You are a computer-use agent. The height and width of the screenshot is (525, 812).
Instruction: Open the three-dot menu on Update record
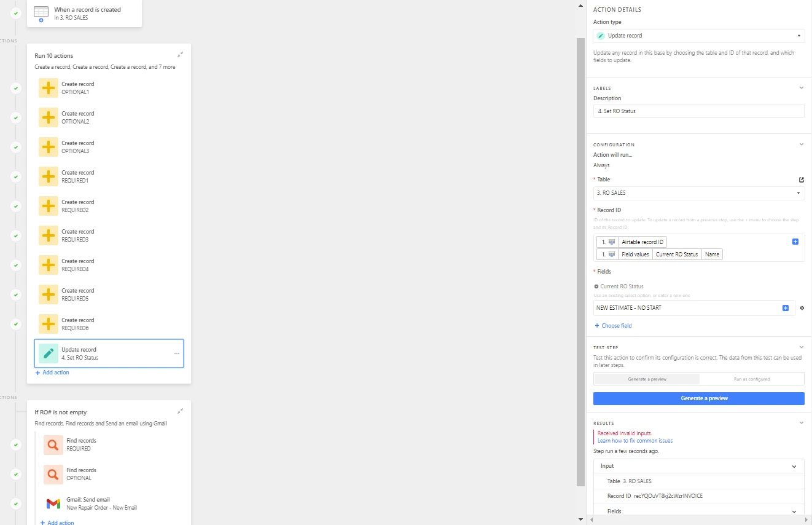pos(177,353)
